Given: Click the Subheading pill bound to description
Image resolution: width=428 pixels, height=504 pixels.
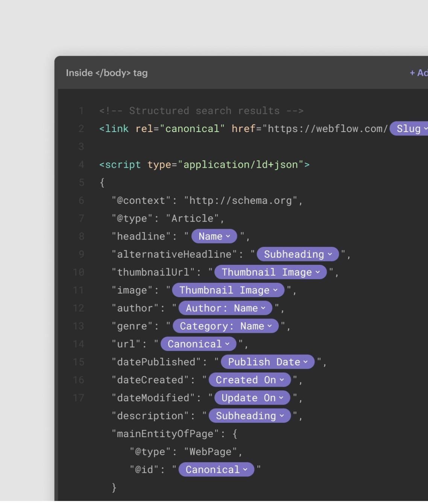Looking at the screenshot, I should 249,416.
